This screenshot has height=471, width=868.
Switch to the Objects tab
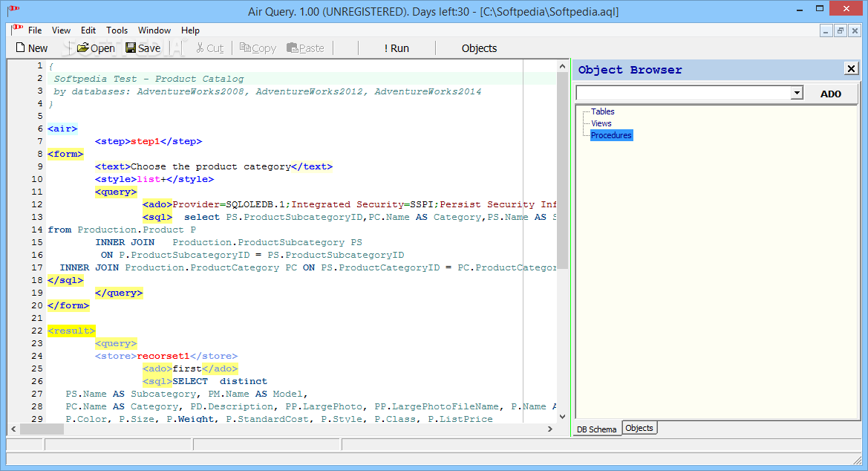click(x=639, y=428)
